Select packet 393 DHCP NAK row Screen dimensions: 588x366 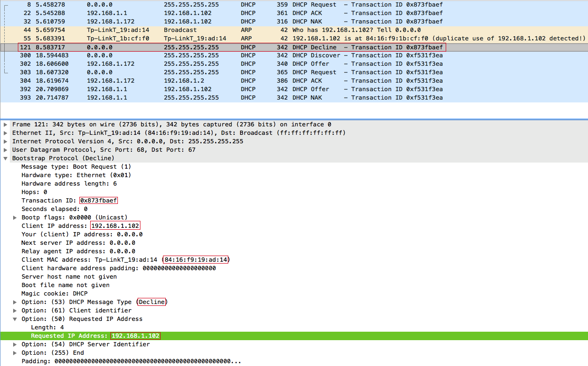click(x=294, y=98)
